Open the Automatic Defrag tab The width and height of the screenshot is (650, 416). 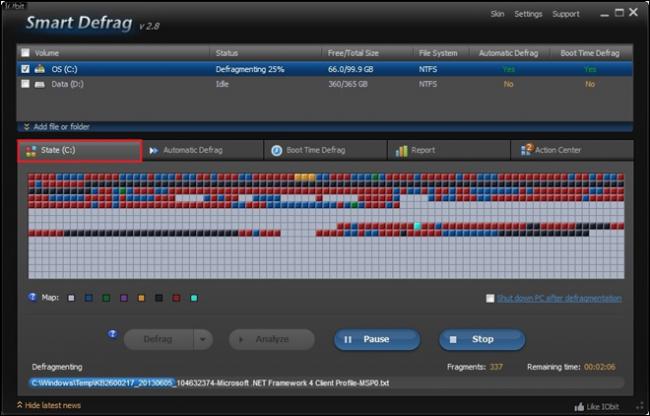click(202, 150)
